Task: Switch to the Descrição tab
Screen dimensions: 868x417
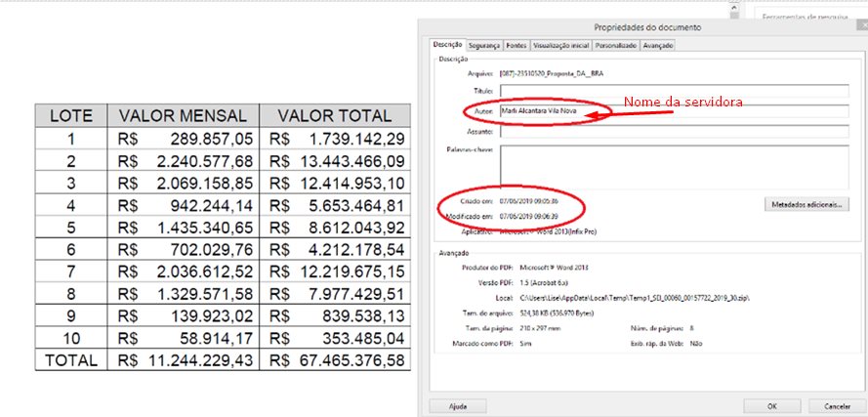Action: pyautogui.click(x=447, y=45)
